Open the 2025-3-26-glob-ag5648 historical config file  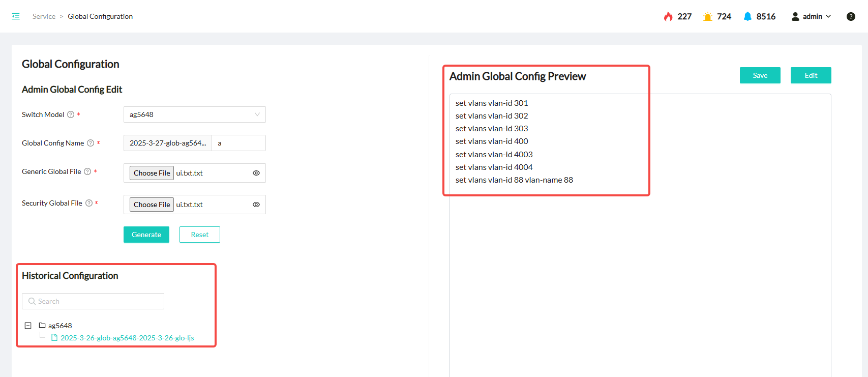coord(127,338)
